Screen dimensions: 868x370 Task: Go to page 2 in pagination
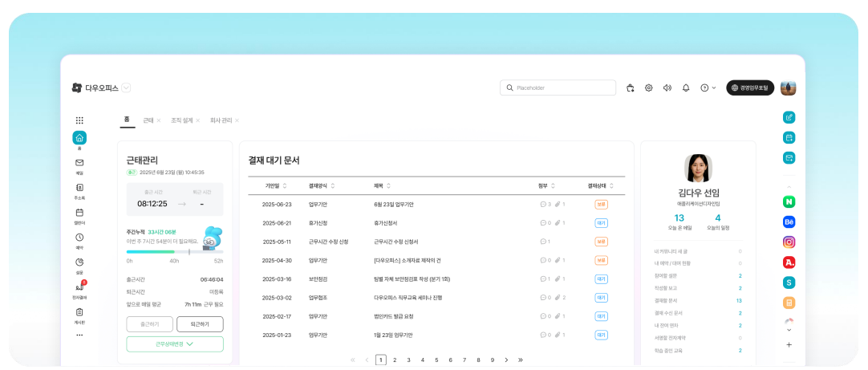[395, 360]
